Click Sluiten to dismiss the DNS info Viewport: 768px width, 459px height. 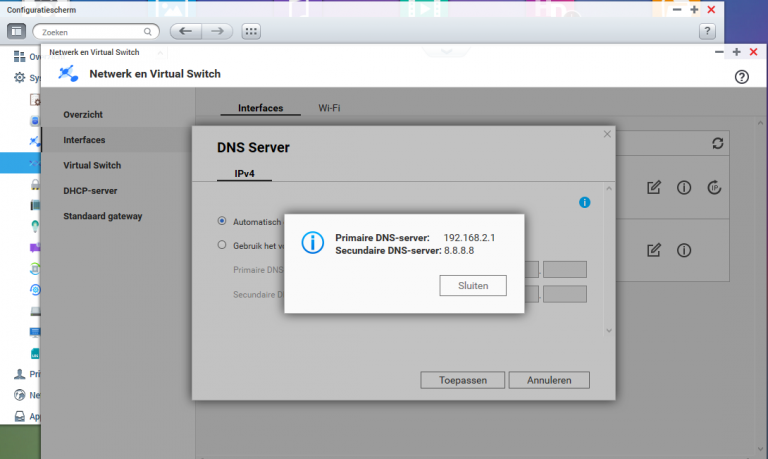(472, 285)
